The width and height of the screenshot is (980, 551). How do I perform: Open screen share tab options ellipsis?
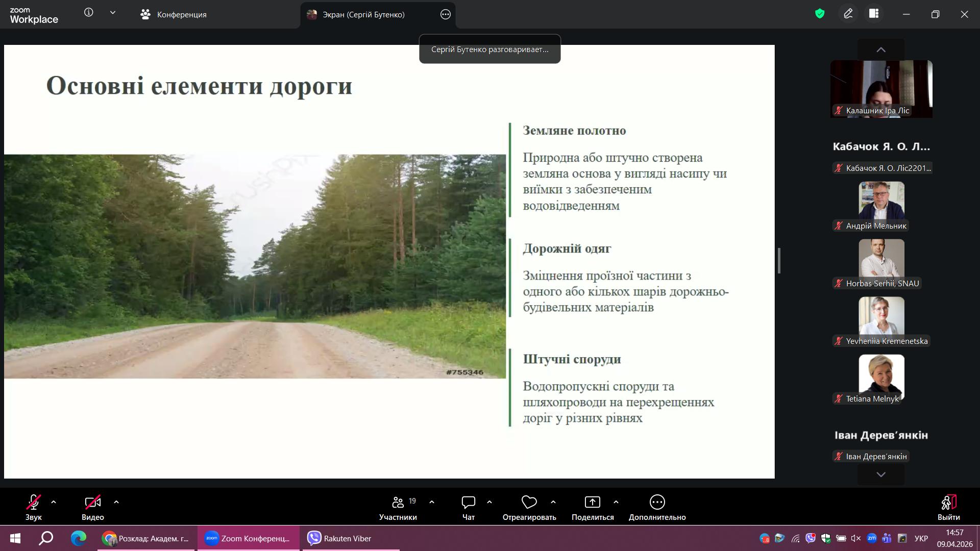[445, 15]
